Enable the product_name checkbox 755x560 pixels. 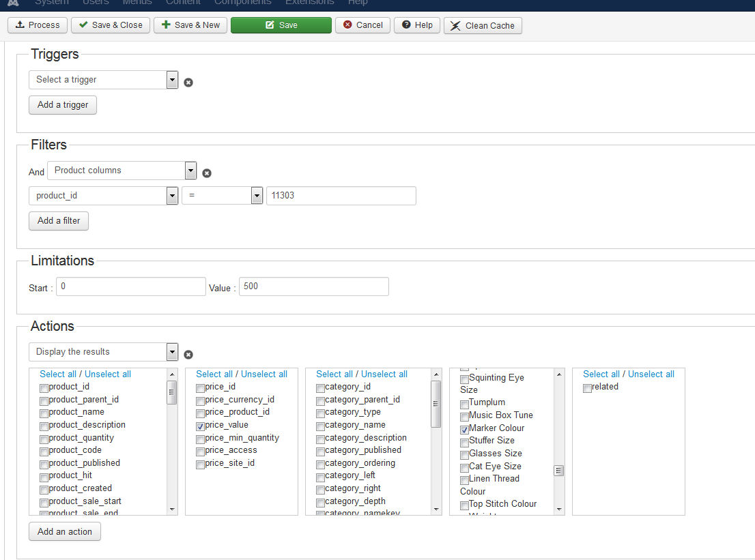coord(44,413)
